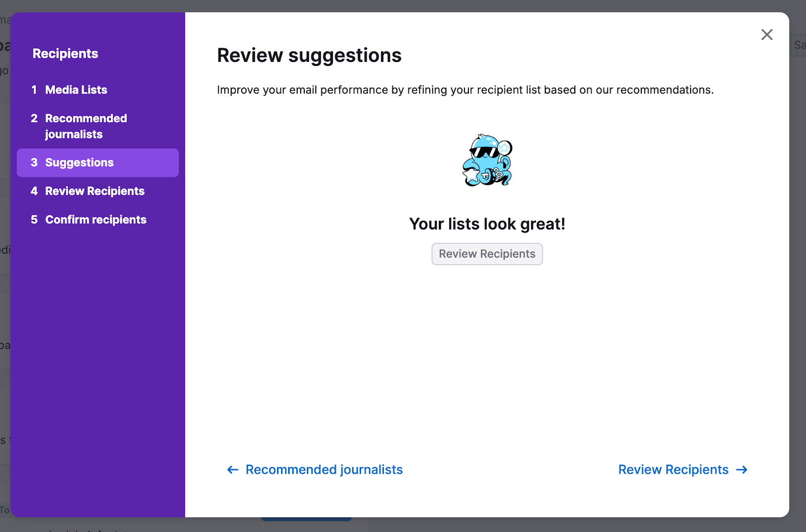Select the Confirm recipients step

click(x=96, y=219)
